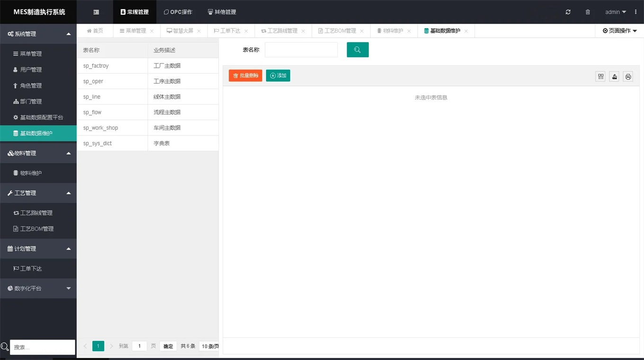
Task: Click the 批量删除 button
Action: (245, 76)
